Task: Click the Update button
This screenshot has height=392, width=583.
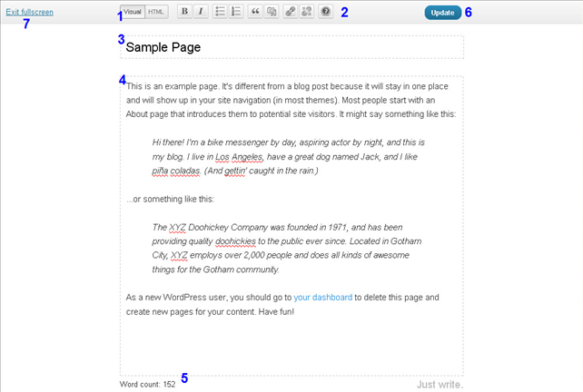Action: (443, 13)
